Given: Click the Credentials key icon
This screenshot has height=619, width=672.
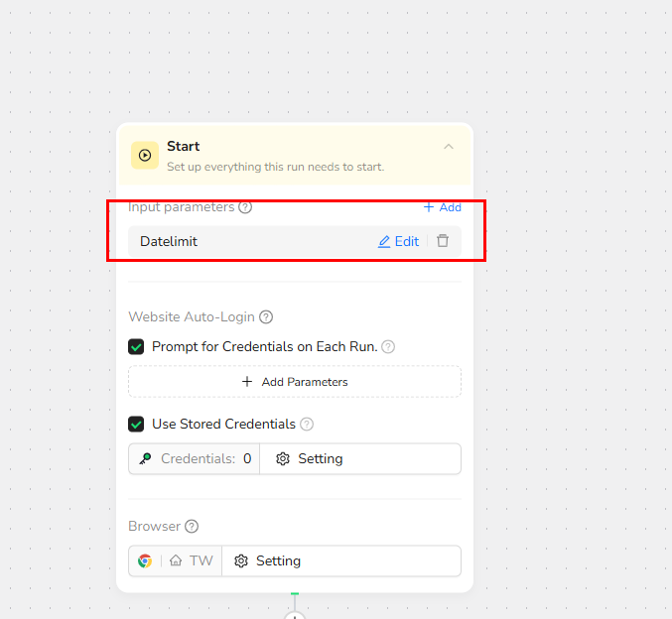Looking at the screenshot, I should [145, 459].
